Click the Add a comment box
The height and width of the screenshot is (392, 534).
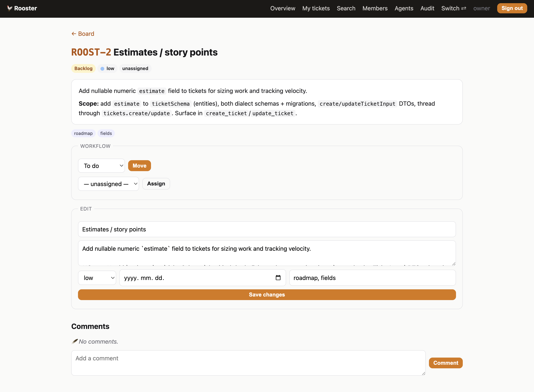tap(248, 363)
